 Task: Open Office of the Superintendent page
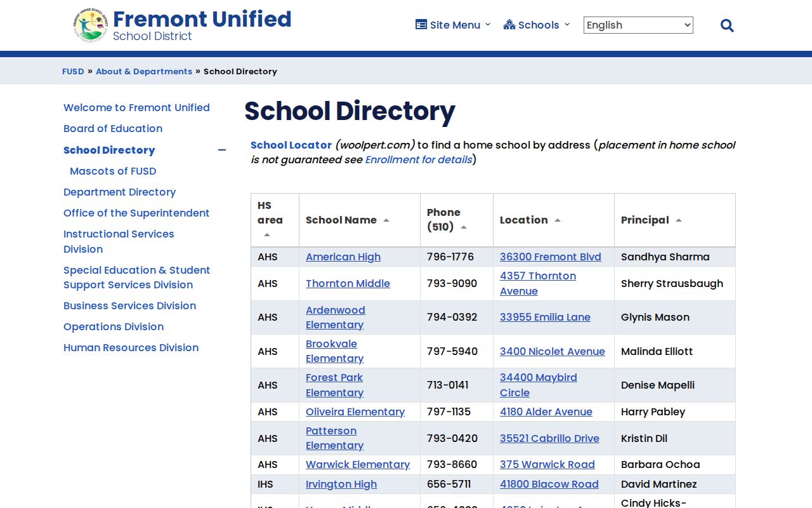click(x=136, y=213)
